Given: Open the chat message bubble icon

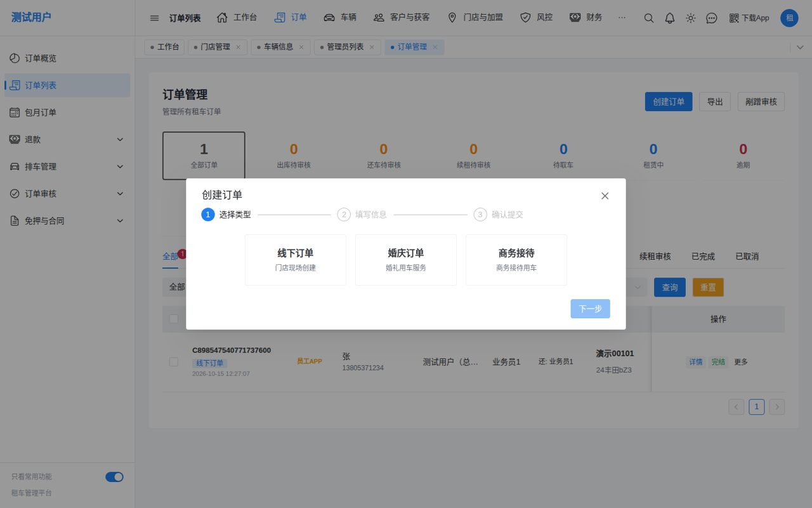Looking at the screenshot, I should click(x=712, y=18).
